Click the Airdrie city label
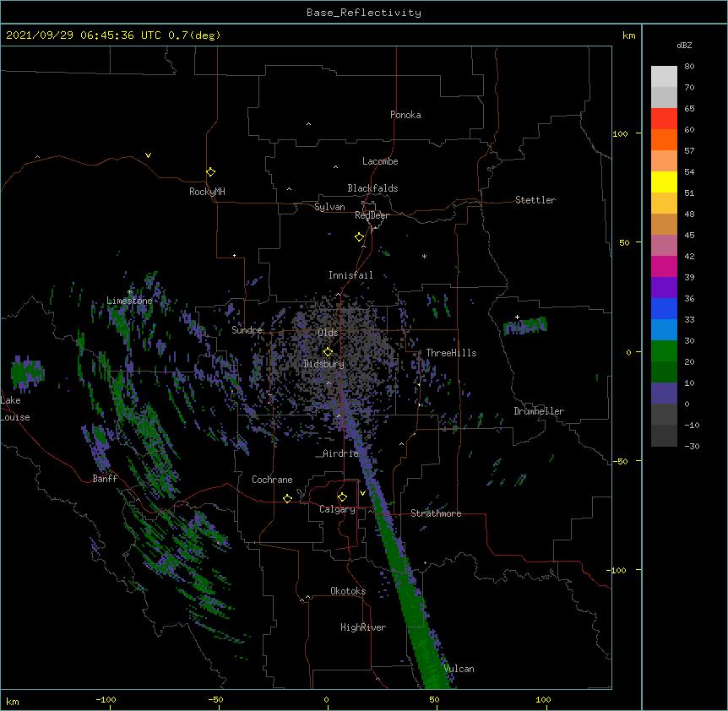Screen dimensions: 728x711 pos(340,453)
